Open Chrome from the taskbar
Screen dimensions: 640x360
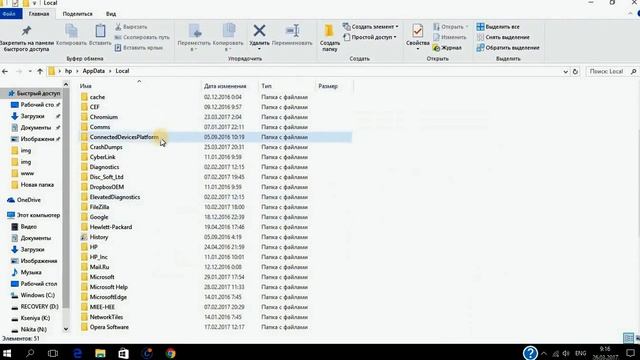point(171,353)
